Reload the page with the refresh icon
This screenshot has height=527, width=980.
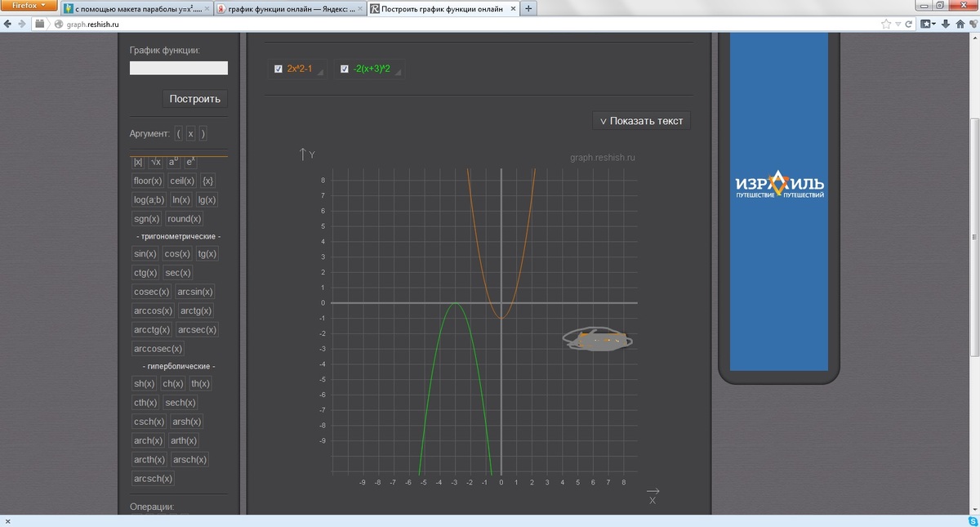[908, 25]
